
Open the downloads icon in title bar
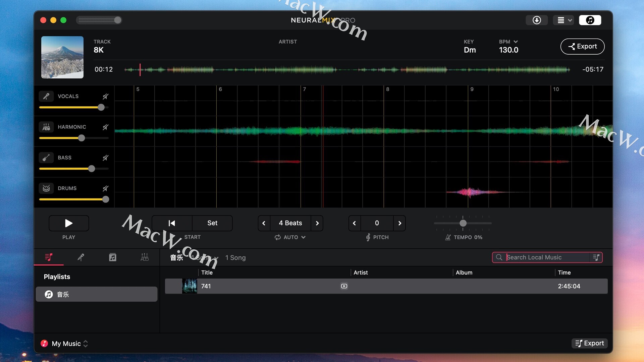[537, 20]
